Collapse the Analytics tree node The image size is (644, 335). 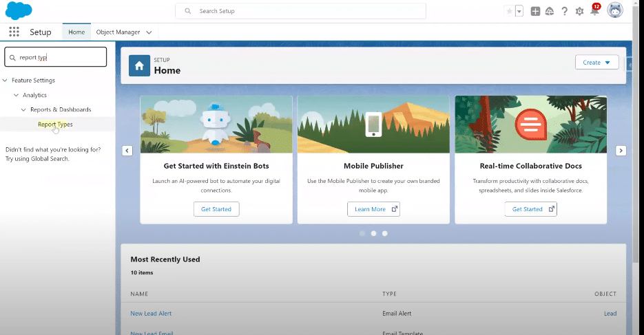16,95
